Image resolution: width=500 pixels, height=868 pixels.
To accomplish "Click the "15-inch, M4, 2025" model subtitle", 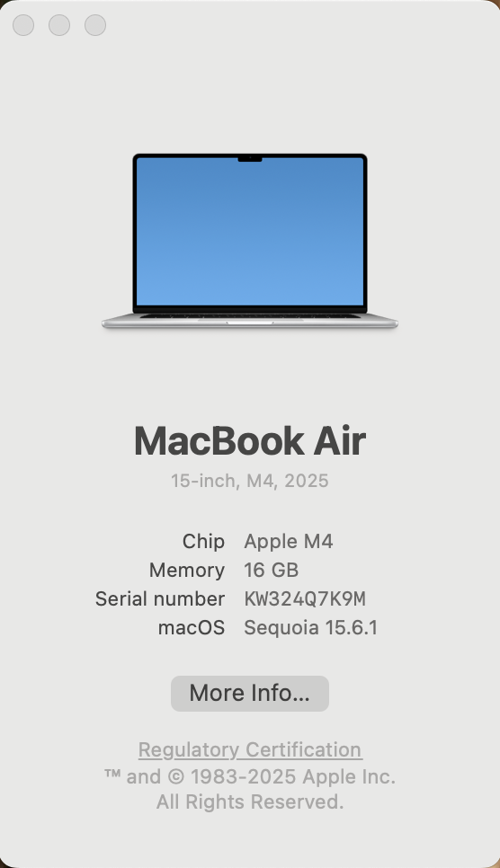I will click(249, 481).
